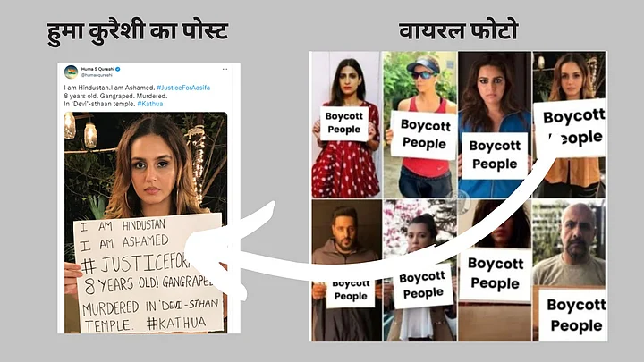This screenshot has width=644, height=362.
Task: Select collage photo with red polka-dot dress
Action: [346, 125]
